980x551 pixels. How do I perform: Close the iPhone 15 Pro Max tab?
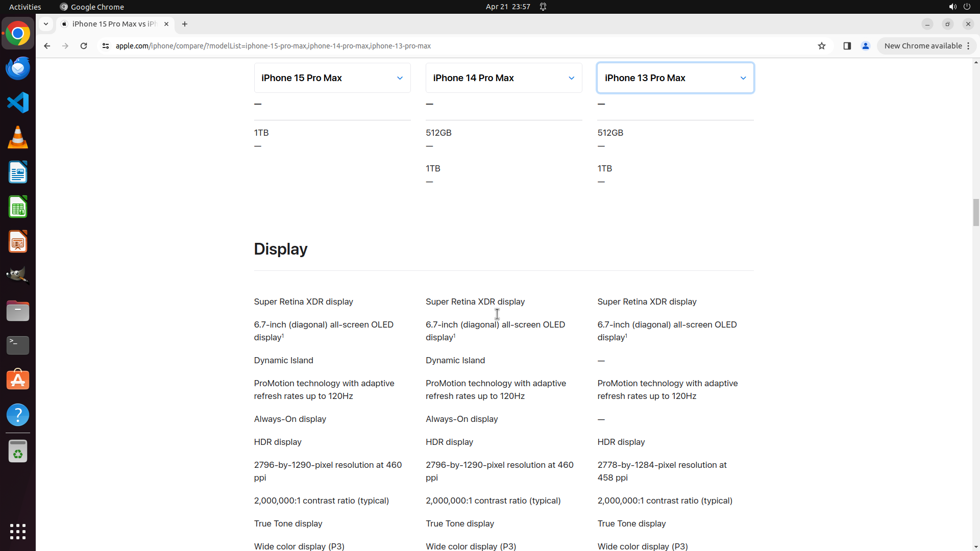coord(166,24)
